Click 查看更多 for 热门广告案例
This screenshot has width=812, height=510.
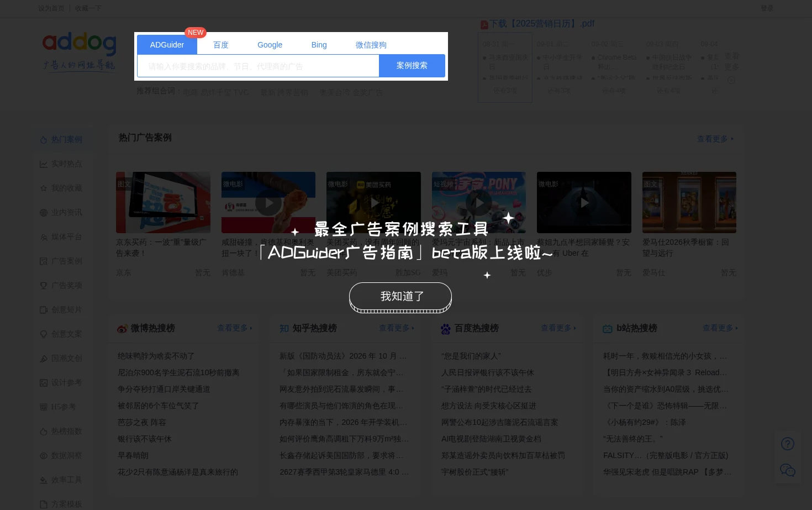(x=715, y=139)
